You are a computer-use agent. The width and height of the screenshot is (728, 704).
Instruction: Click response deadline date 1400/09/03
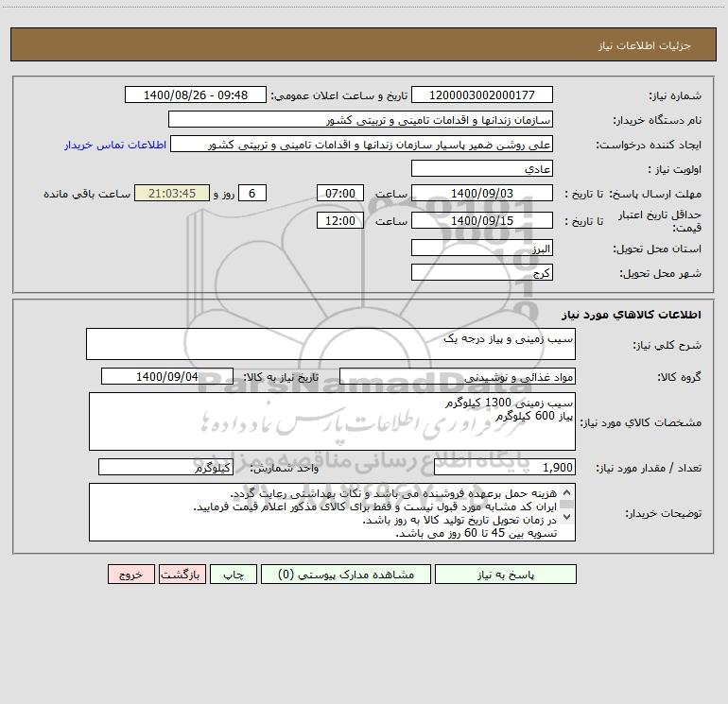pos(482,193)
